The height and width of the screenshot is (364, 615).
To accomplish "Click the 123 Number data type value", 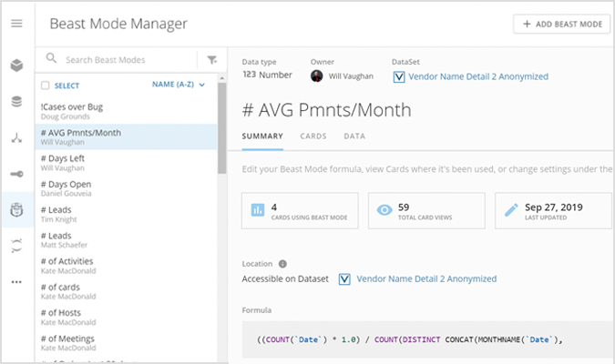I will click(x=267, y=75).
